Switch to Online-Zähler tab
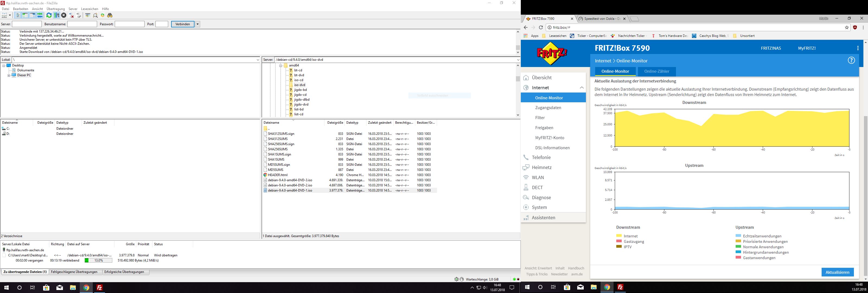 [656, 71]
